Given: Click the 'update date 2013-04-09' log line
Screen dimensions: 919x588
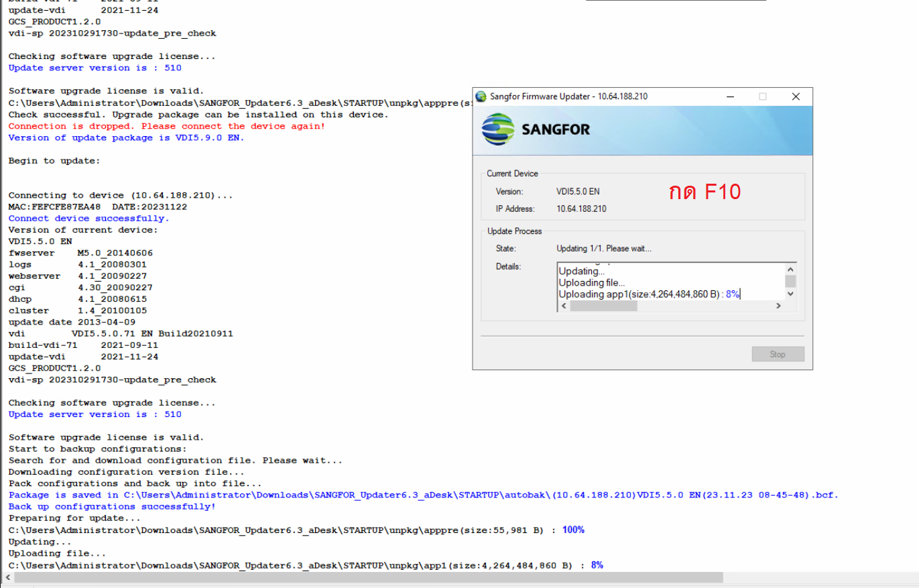Looking at the screenshot, I should [72, 322].
